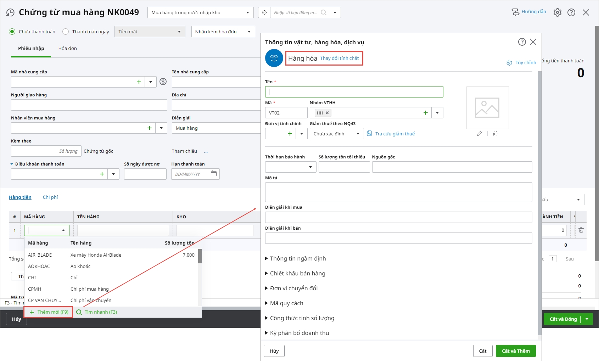Remove the HH tag from Nhóm VTHH
Viewport: 599px width, 364px height.
click(327, 113)
